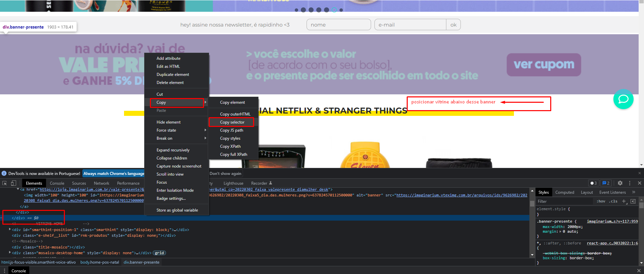644x274 pixels.
Task: Select Edit as HTML
Action: [x=177, y=66]
